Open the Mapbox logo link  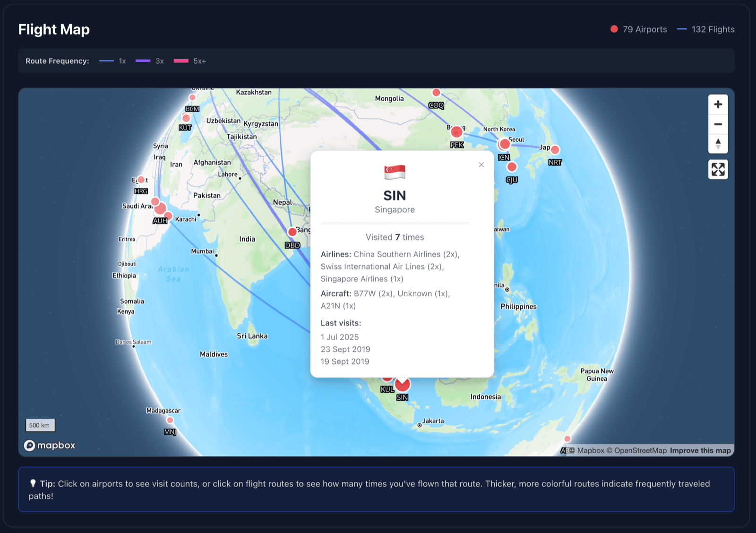tap(50, 445)
